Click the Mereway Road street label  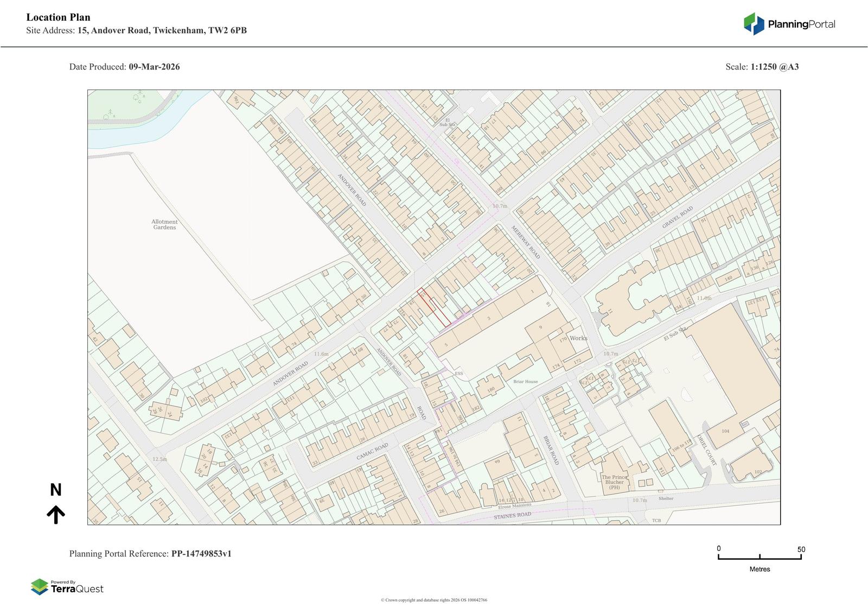tap(526, 242)
